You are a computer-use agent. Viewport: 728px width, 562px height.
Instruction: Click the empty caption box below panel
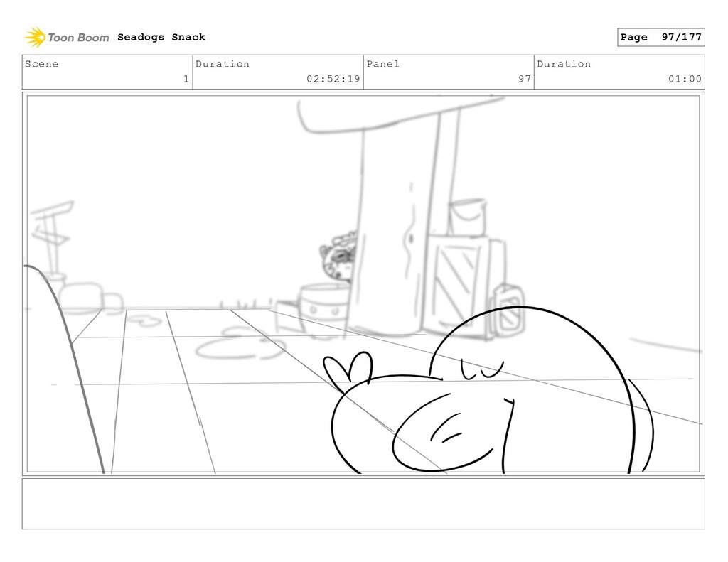363,504
